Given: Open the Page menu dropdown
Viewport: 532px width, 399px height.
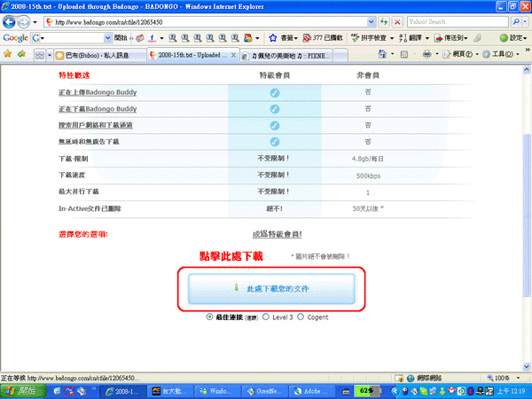Looking at the screenshot, I should click(461, 54).
